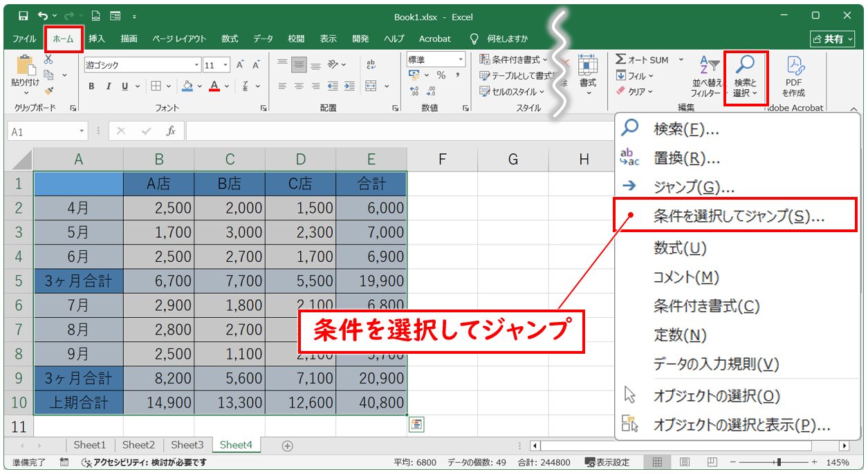Open the font name dropdown
Screen dimensions: 868x474
(x=196, y=65)
